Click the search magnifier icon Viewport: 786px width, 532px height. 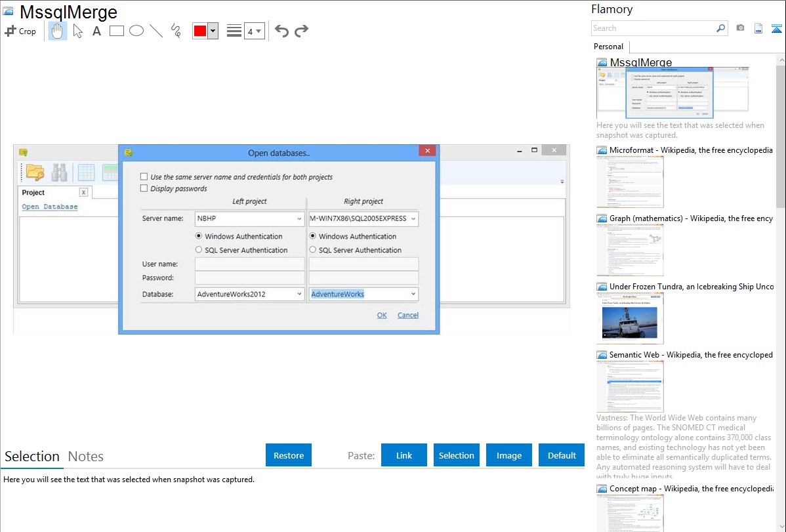coord(720,28)
